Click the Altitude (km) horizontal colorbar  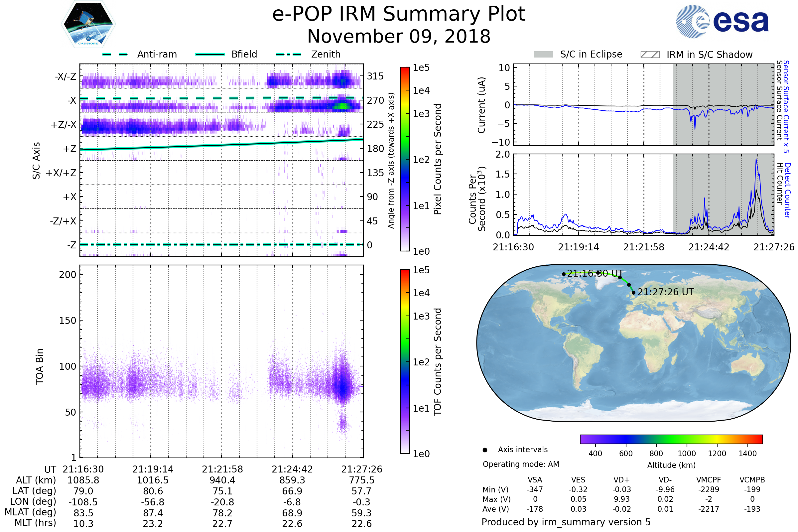click(x=671, y=439)
